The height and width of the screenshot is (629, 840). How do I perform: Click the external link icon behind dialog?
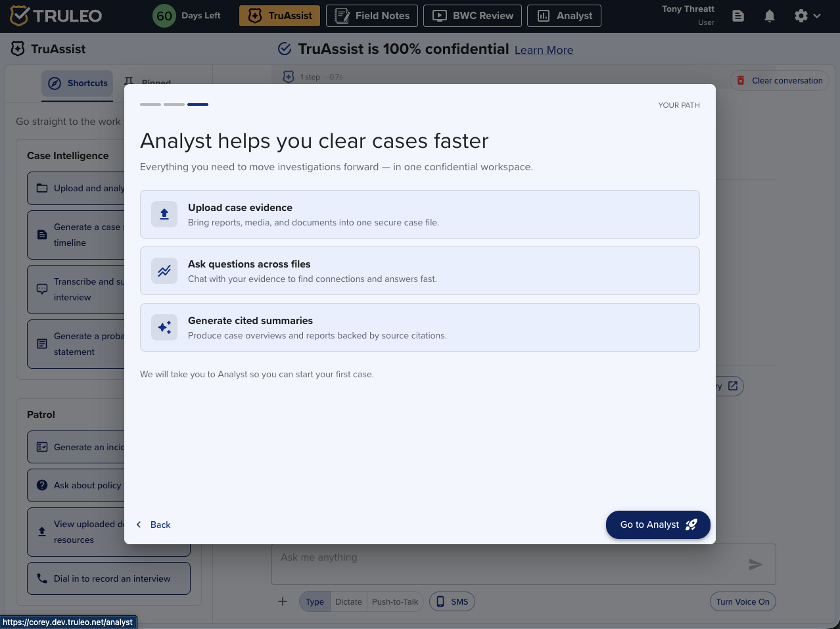coord(733,386)
